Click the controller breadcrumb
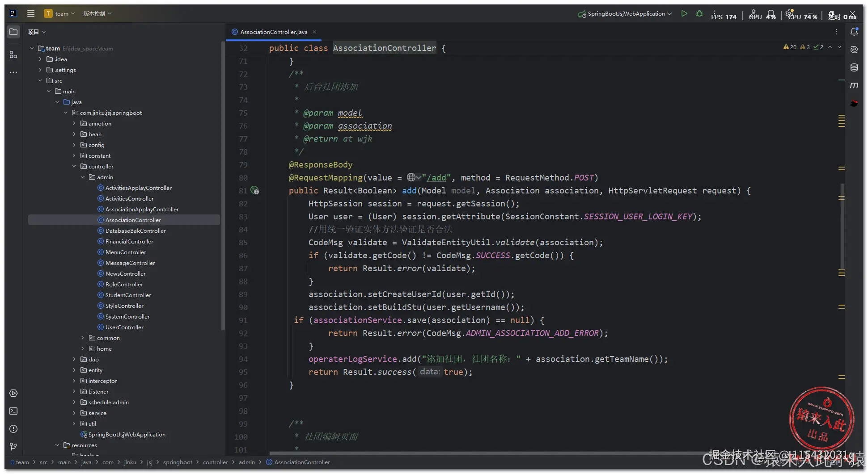 click(x=216, y=462)
